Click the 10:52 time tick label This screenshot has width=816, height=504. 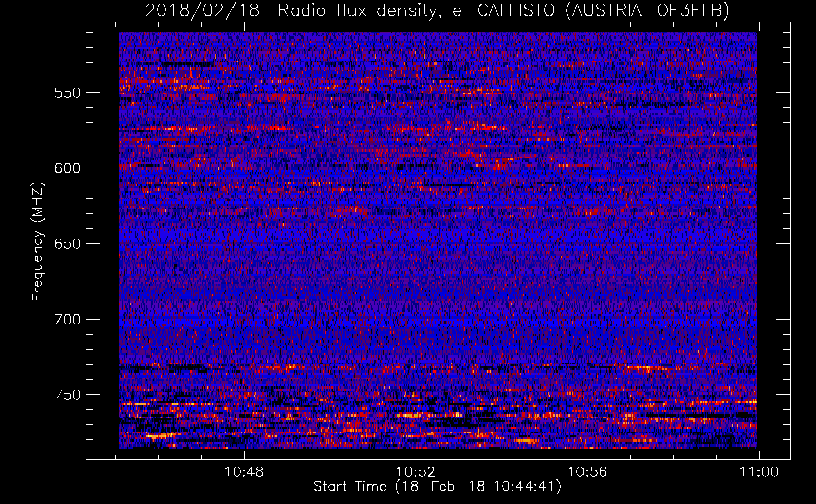[416, 472]
